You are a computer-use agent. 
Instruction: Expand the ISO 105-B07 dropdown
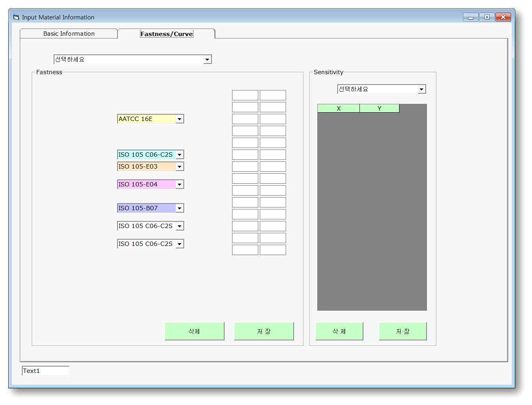180,208
